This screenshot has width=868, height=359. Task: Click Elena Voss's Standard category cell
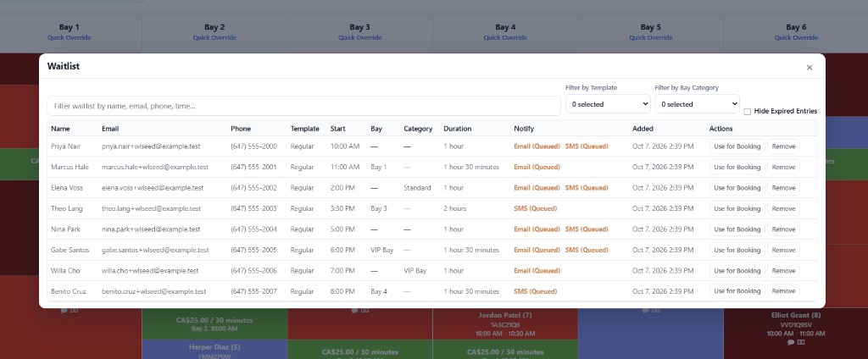coord(417,188)
